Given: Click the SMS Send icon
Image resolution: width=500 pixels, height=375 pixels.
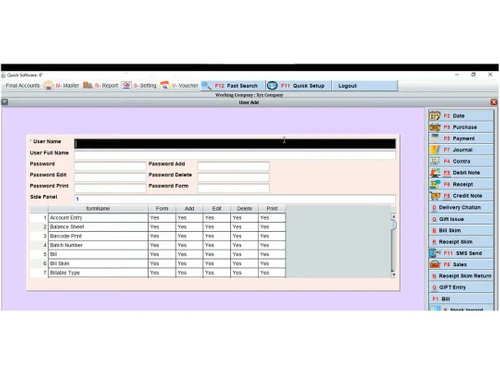Looking at the screenshot, I should pos(435,253).
